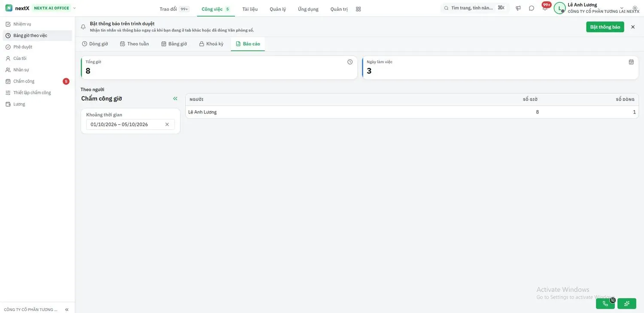
Task: Open the notifications bell with 99+ badge
Action: (x=545, y=8)
